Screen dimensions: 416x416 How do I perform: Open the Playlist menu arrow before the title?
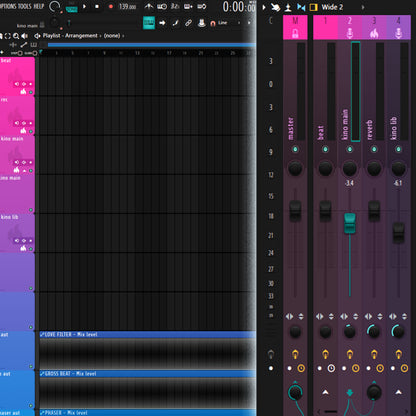[x=37, y=36]
